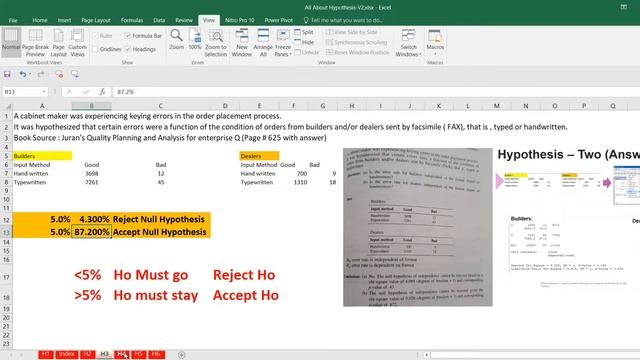640x360 pixels.
Task: Select the book page photo image
Action: pos(418,227)
